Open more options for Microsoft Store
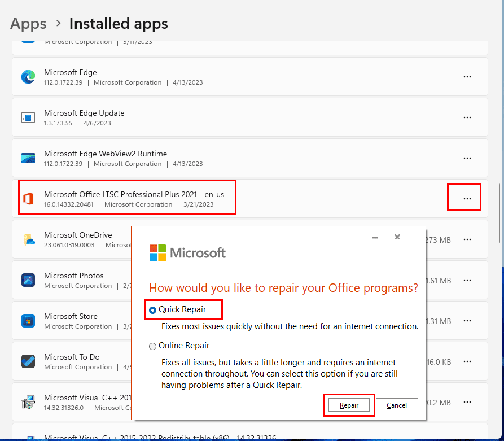This screenshot has width=504, height=441. pyautogui.click(x=467, y=321)
